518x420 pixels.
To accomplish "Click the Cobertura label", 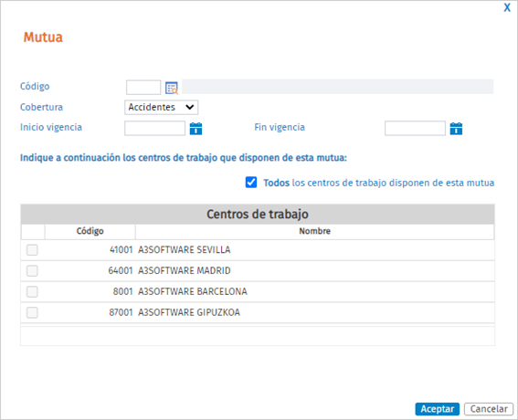I will pos(42,107).
